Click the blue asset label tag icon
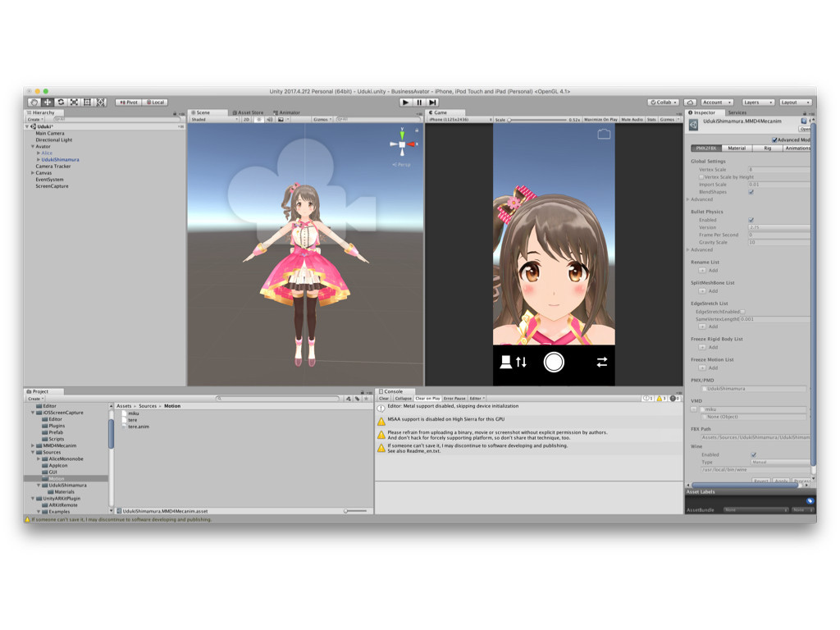The height and width of the screenshot is (630, 840). click(x=810, y=501)
